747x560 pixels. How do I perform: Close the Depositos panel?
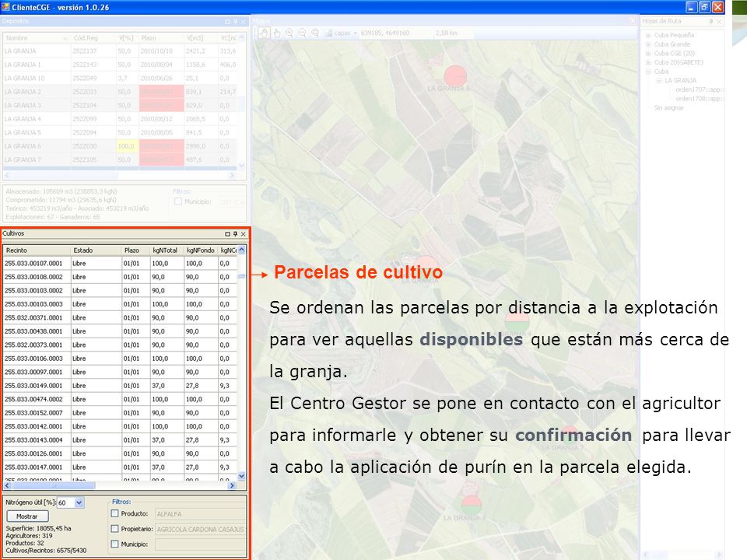243,22
